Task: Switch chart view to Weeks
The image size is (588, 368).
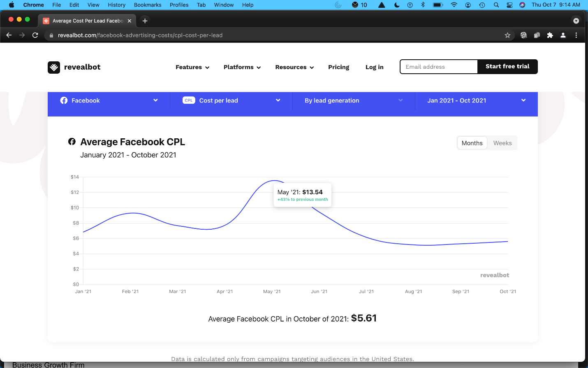Action: pos(502,143)
